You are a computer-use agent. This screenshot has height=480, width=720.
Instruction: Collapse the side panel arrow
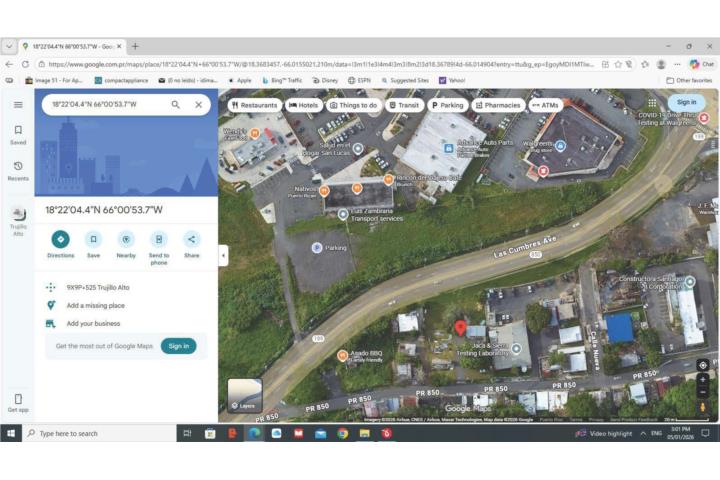click(223, 256)
